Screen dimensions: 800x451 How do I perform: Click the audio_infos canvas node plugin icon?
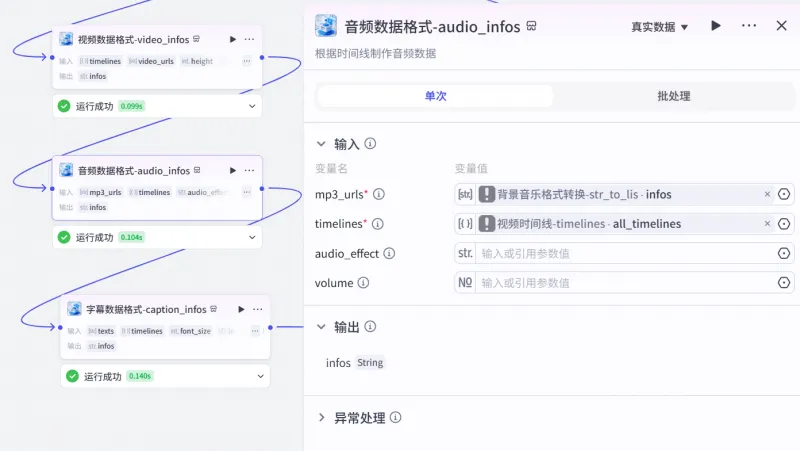(x=66, y=170)
